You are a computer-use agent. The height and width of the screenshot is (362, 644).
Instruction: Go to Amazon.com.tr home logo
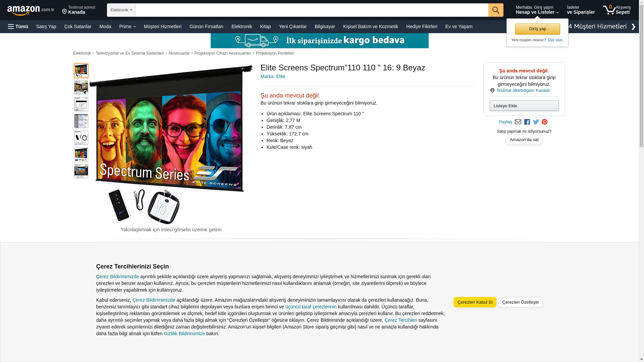(31, 10)
